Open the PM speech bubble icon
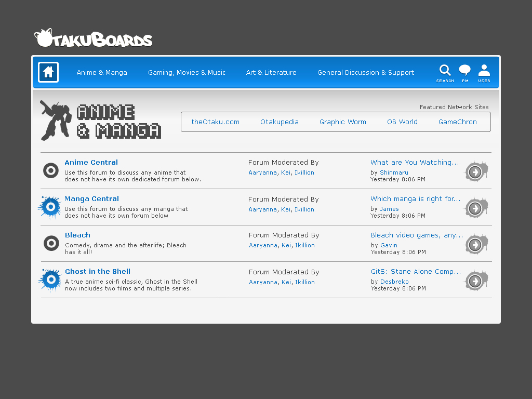This screenshot has height=399, width=532. coord(465,73)
